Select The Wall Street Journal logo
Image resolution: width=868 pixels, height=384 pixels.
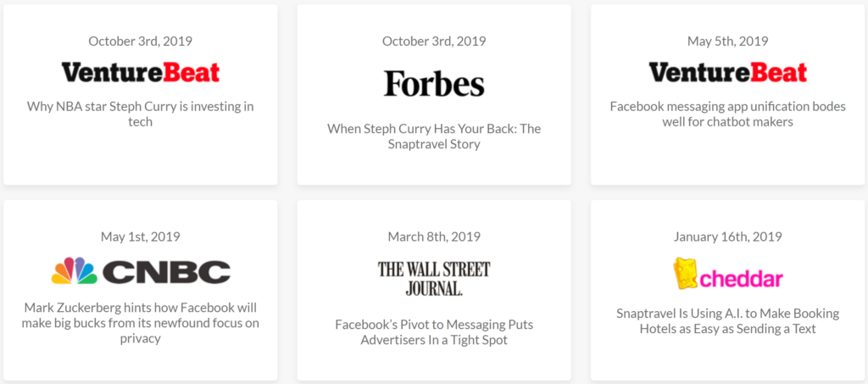[x=434, y=279]
